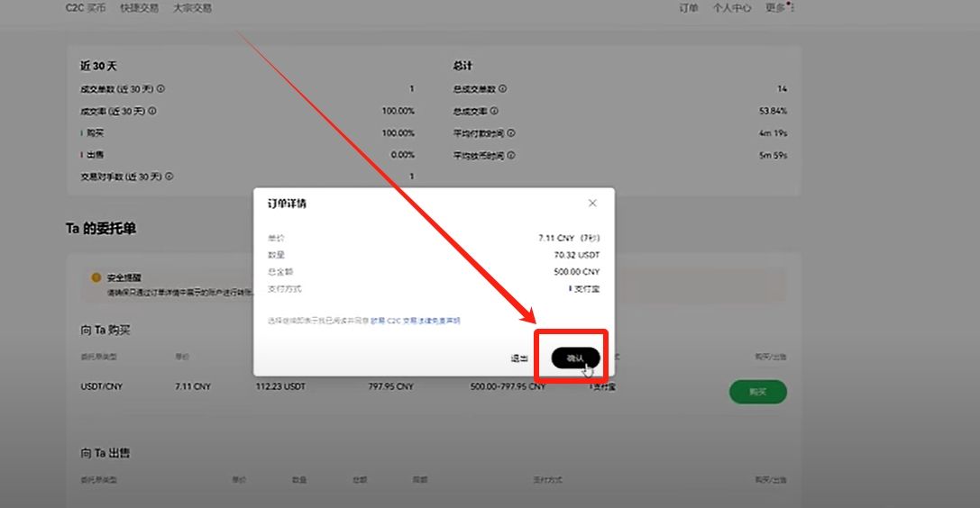980x508 pixels.
Task: Click info icon next to 平均放币时间
Action: (511, 156)
